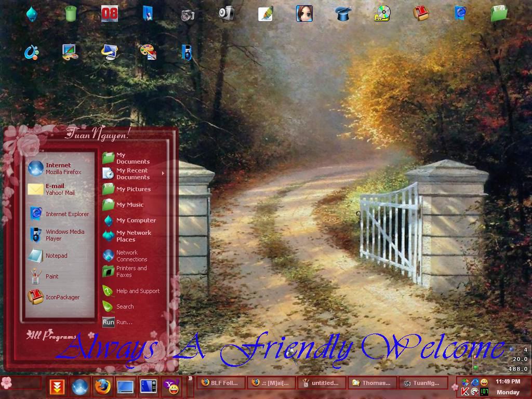The image size is (532, 399).
Task: Launch the orange download-arrows quick launch icon
Action: coord(57,387)
